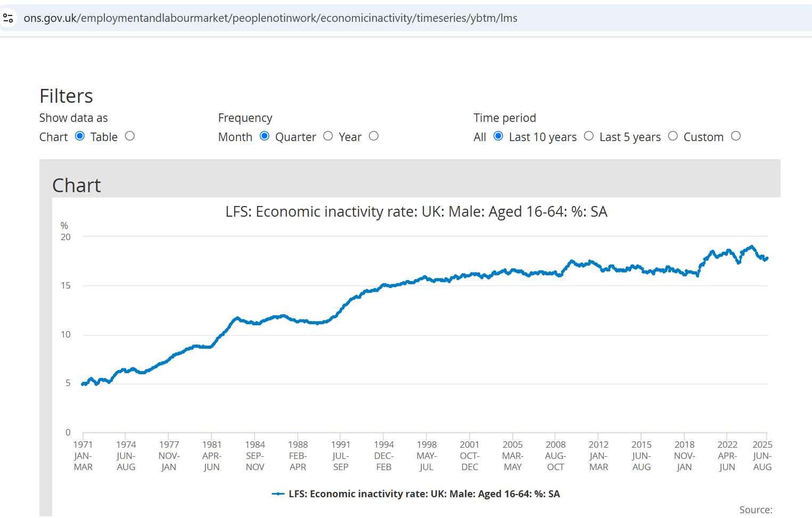
Task: Click the 1998 MAY-JUL axis label
Action: tap(426, 456)
